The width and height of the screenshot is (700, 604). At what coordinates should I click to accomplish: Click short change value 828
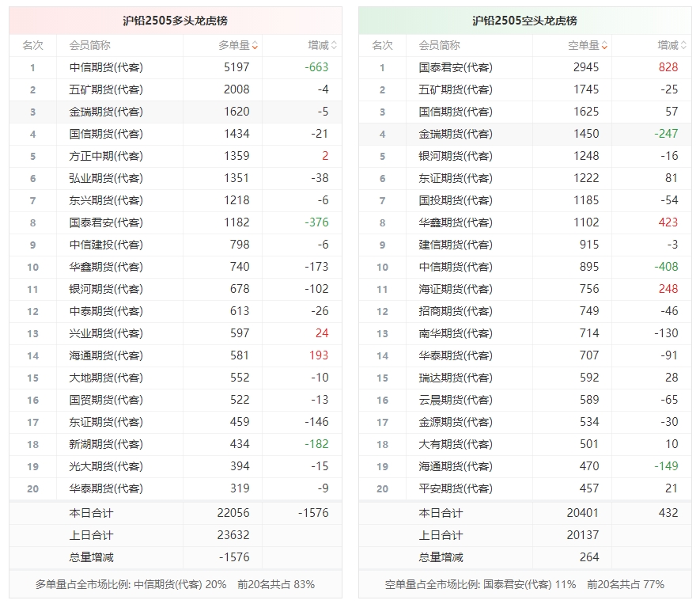pyautogui.click(x=668, y=67)
